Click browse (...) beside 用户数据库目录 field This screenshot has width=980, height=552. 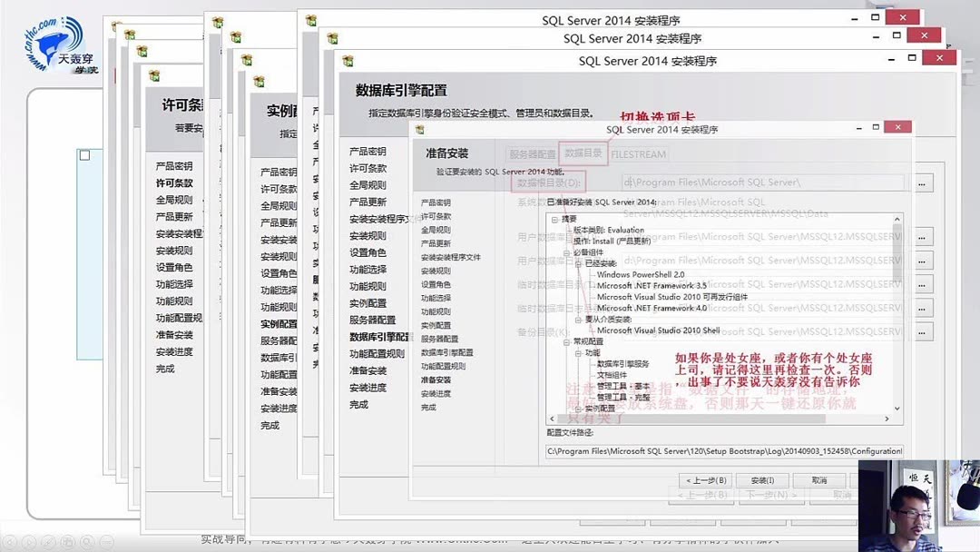(922, 237)
